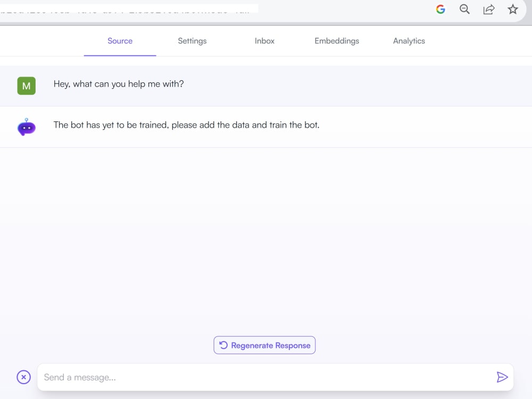The width and height of the screenshot is (532, 399).
Task: Open the Google icon in address bar
Action: pyautogui.click(x=440, y=9)
